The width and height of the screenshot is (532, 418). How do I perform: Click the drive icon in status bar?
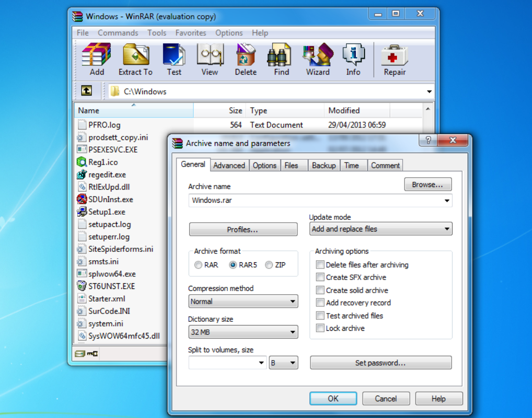click(79, 354)
